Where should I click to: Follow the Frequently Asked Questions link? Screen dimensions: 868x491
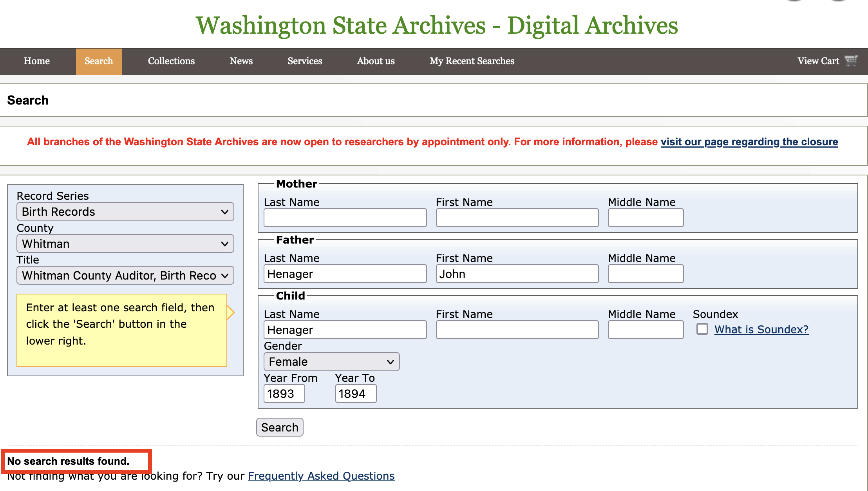pyautogui.click(x=321, y=476)
